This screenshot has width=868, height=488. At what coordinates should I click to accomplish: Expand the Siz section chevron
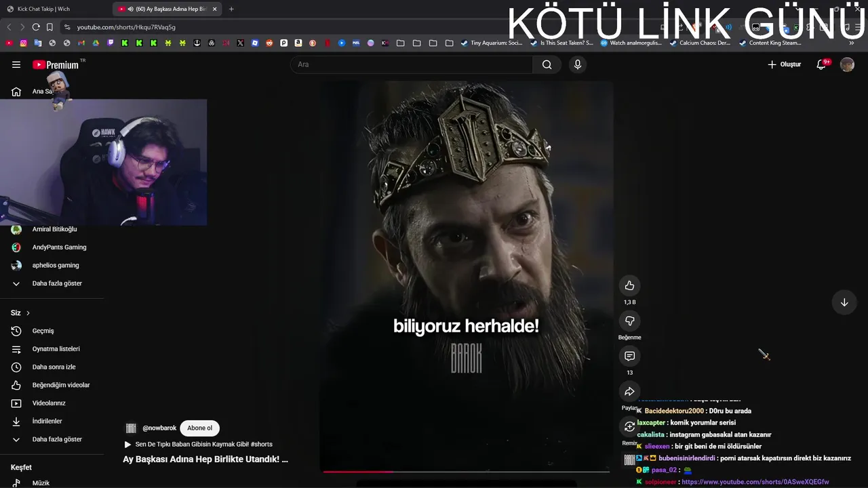[28, 313]
